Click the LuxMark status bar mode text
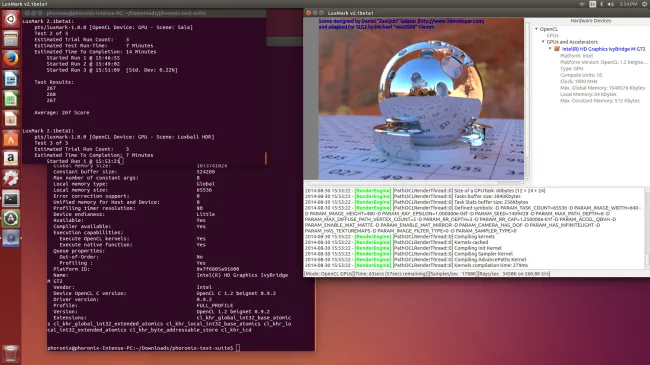The height and width of the screenshot is (365, 650). coord(328,274)
